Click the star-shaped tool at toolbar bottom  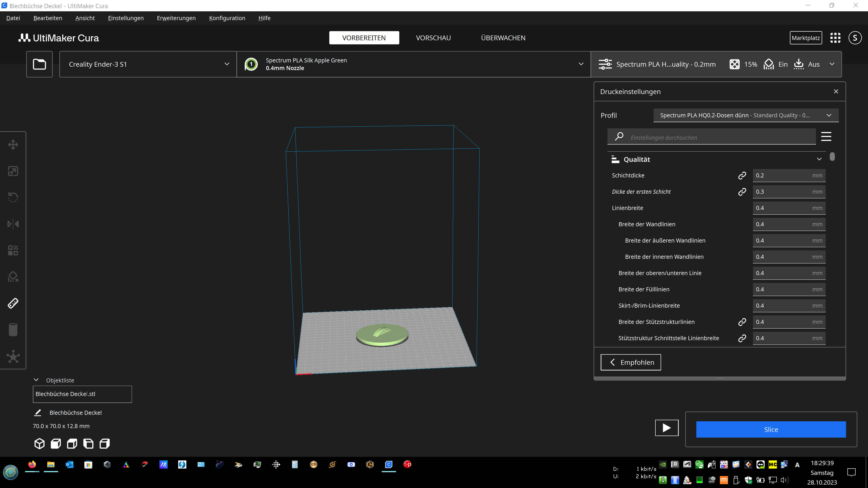click(13, 356)
